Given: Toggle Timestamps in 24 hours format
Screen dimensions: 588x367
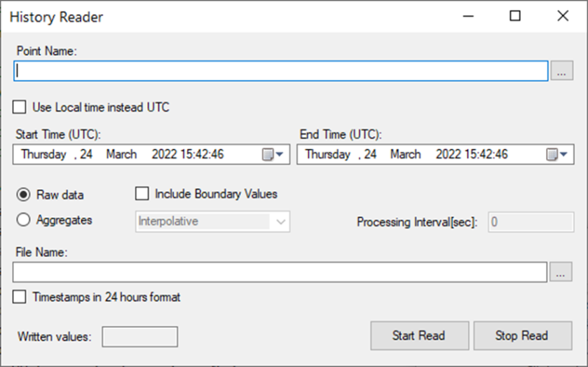Looking at the screenshot, I should pos(20,297).
